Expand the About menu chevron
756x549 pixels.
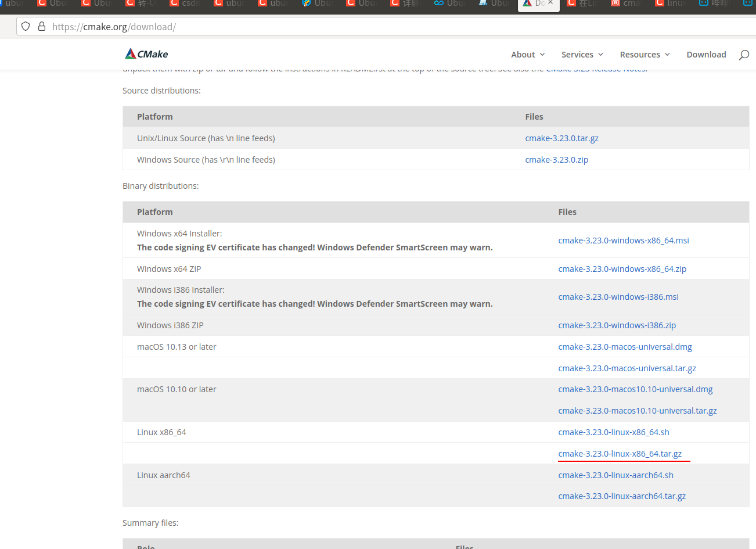[x=542, y=55]
